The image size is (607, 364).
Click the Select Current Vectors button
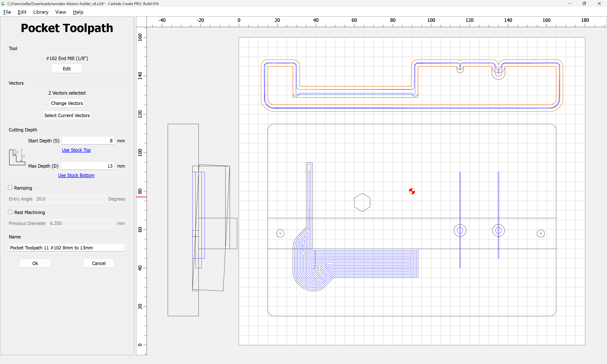click(67, 115)
